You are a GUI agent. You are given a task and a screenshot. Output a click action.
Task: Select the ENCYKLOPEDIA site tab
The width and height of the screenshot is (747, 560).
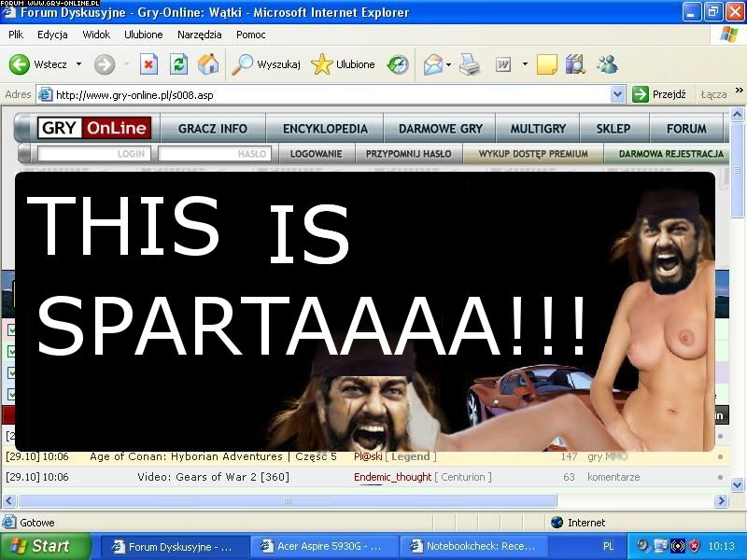pyautogui.click(x=325, y=129)
